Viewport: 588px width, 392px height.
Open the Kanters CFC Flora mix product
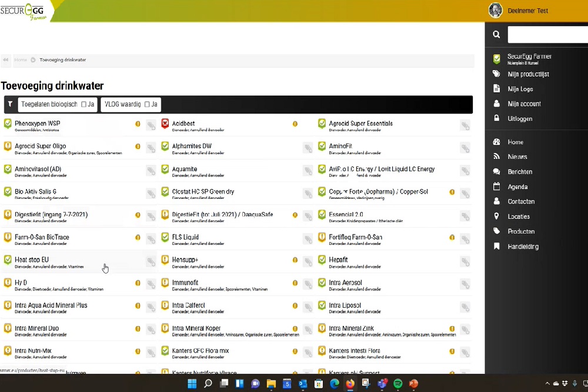click(201, 351)
